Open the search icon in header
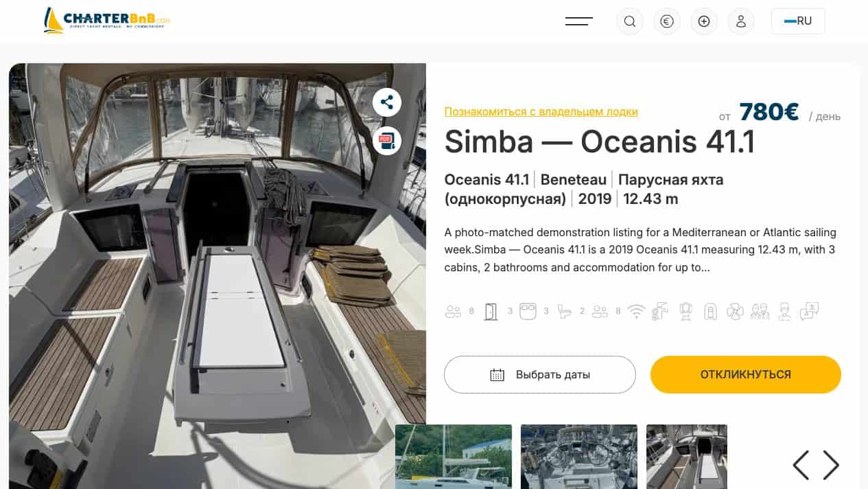 click(629, 21)
